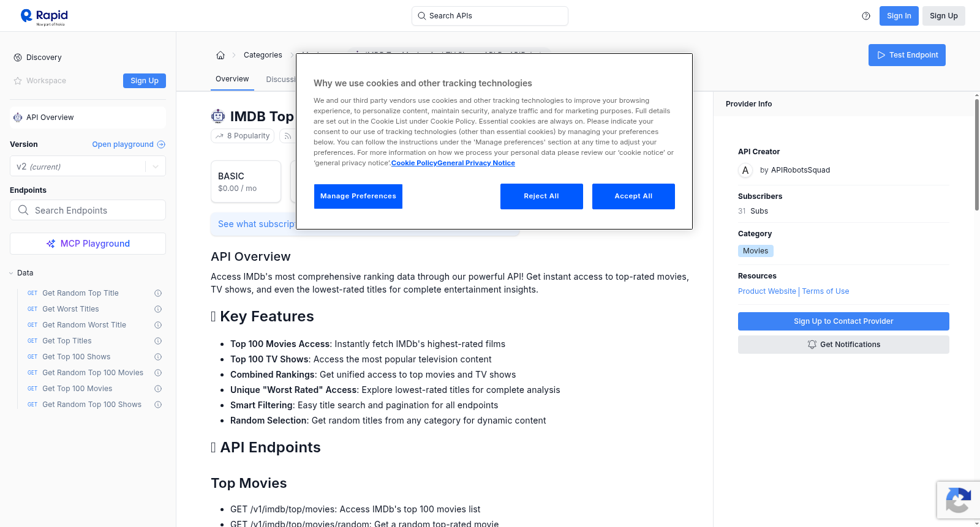Click the right panel scrollbar
This screenshot has height=527, width=980.
(x=976, y=155)
